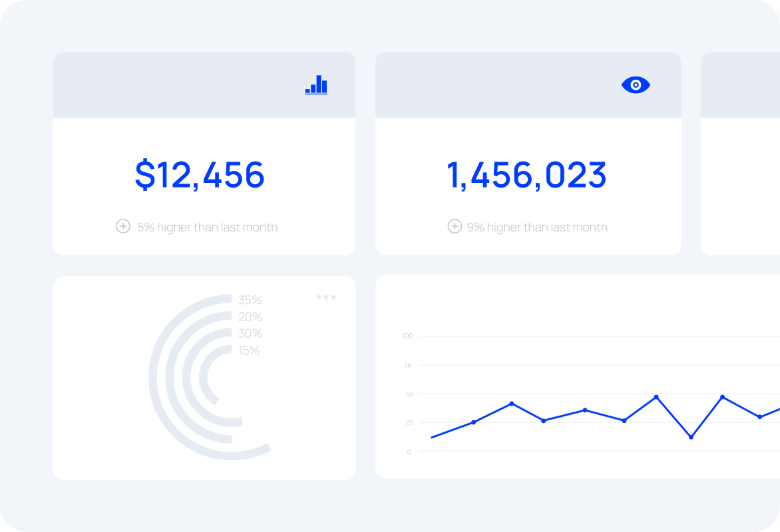This screenshot has width=780, height=532.
Task: Click the innermost 15% ring arc
Action: click(204, 376)
